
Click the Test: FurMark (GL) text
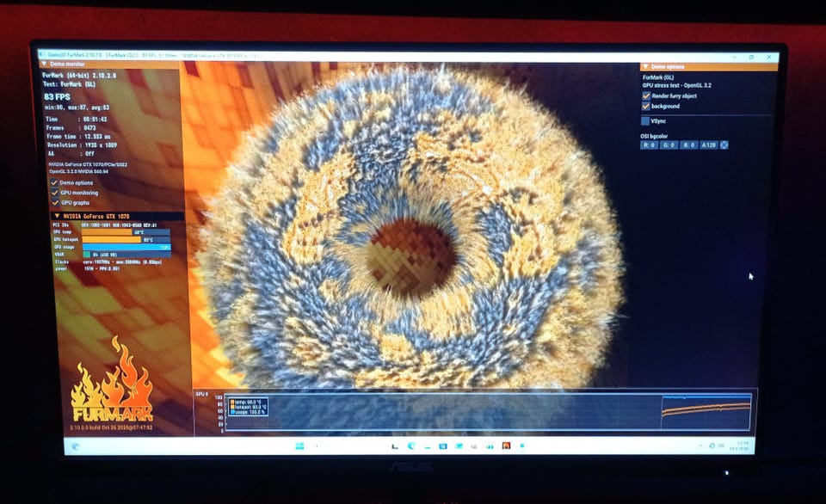pyautogui.click(x=69, y=84)
